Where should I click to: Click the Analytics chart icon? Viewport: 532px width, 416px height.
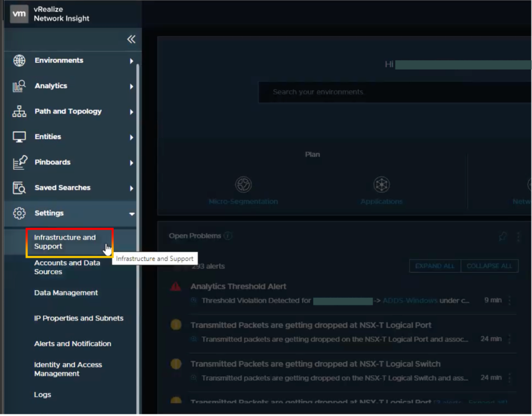tap(19, 86)
